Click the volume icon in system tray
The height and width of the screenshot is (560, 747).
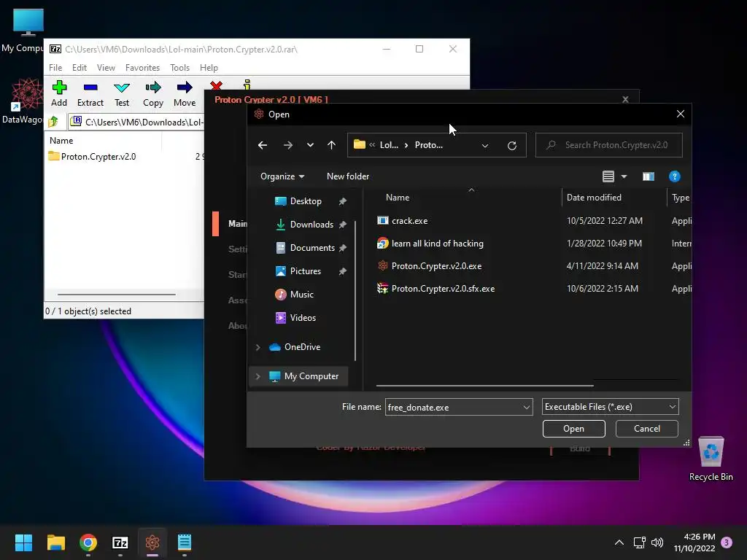pos(657,542)
